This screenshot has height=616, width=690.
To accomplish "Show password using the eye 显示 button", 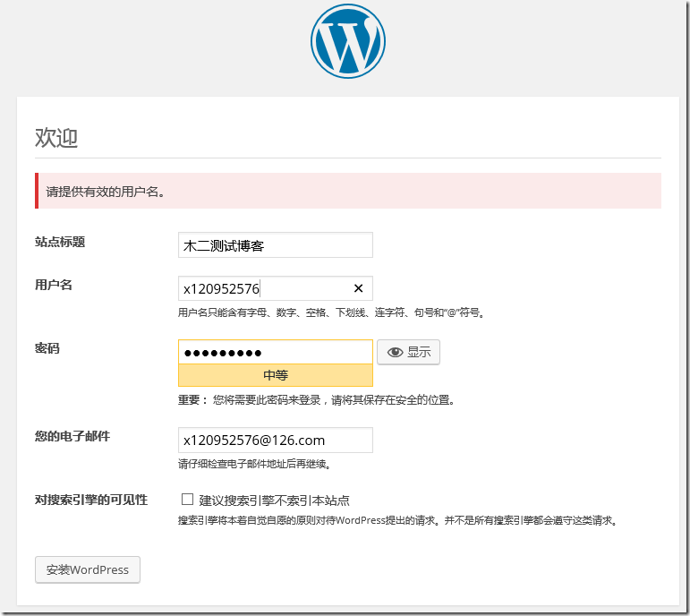I will coord(408,352).
